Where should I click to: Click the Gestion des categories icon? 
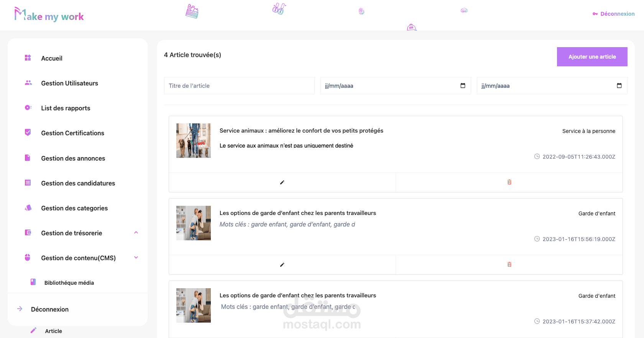(x=28, y=208)
